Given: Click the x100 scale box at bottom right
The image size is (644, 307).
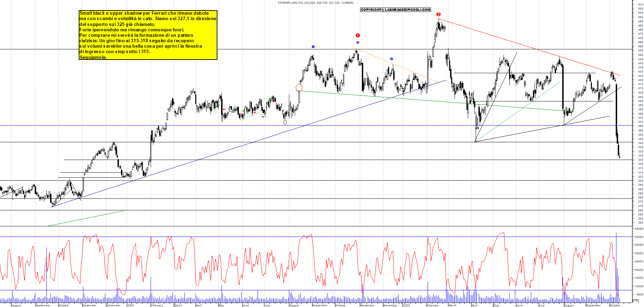Looking at the screenshot, I should tap(635, 301).
